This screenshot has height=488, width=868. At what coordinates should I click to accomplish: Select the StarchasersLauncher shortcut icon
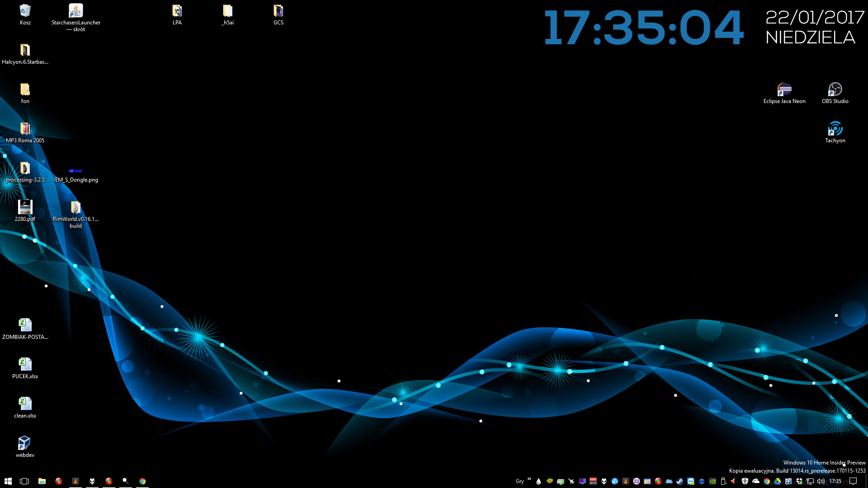[x=75, y=11]
